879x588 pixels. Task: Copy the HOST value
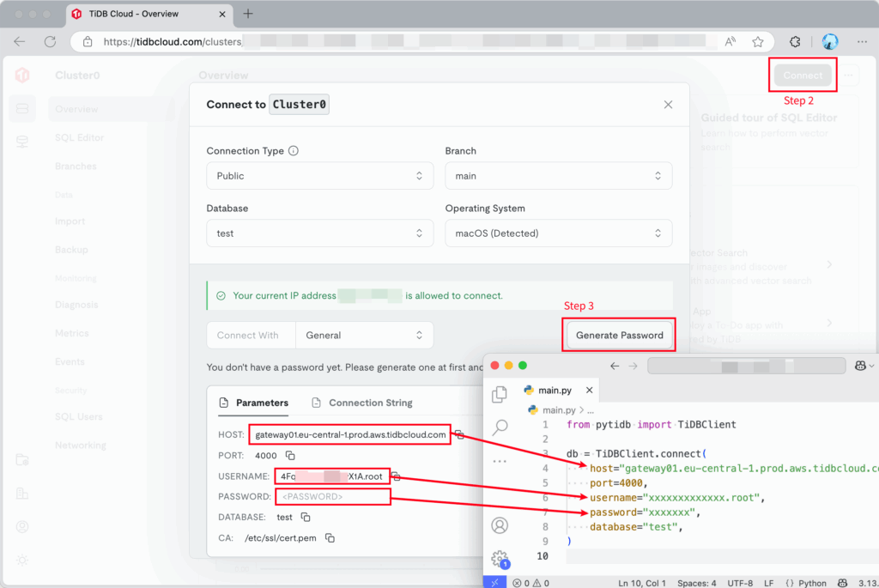click(x=459, y=434)
